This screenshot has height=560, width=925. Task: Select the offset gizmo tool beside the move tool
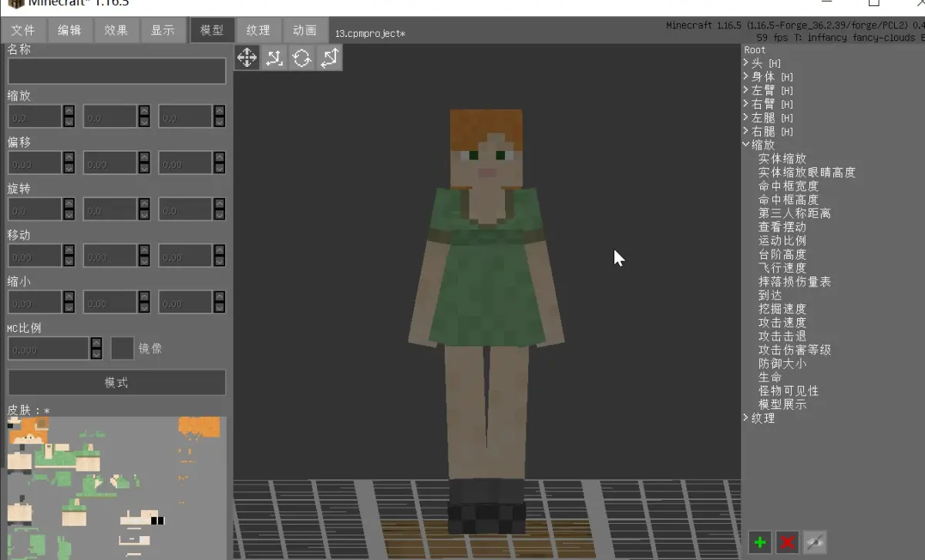pos(274,58)
